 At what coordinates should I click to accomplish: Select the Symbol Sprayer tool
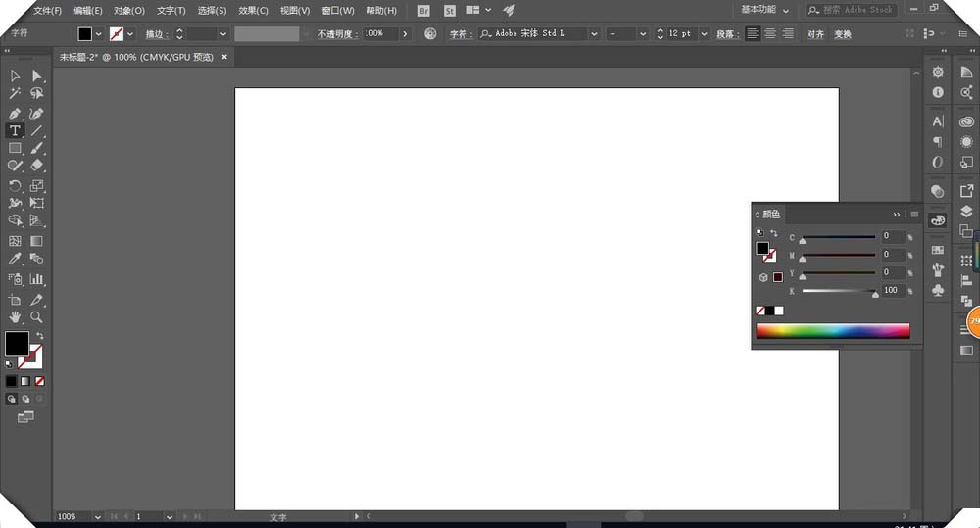15,279
